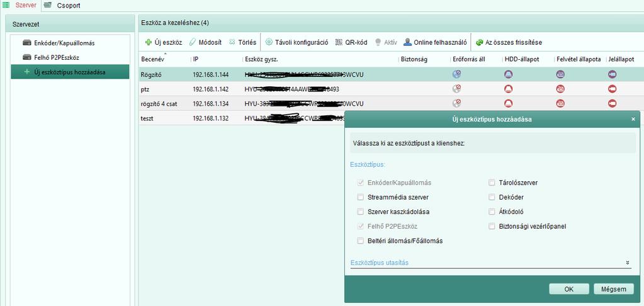Click signal status icon in ptz row
Viewport: 644px width, 306px height.
coord(613,89)
